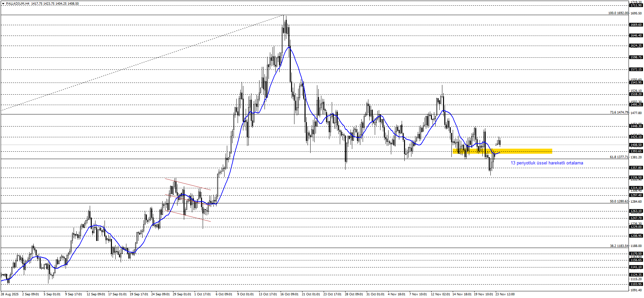Click the current price tag 1408.50
The image size is (644, 298).
click(x=636, y=145)
